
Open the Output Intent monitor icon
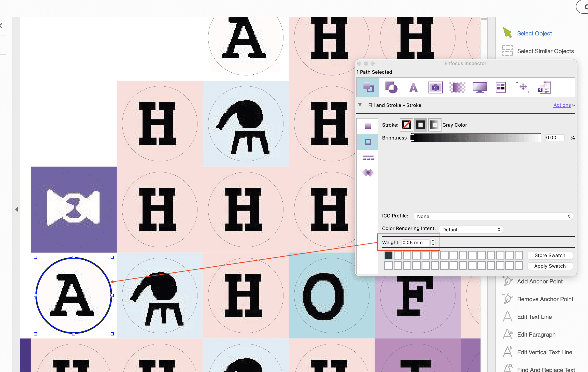[x=479, y=87]
